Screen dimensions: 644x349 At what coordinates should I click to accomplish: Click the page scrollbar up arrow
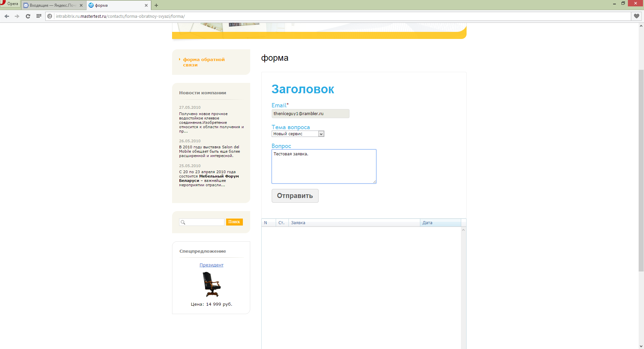coord(641,26)
